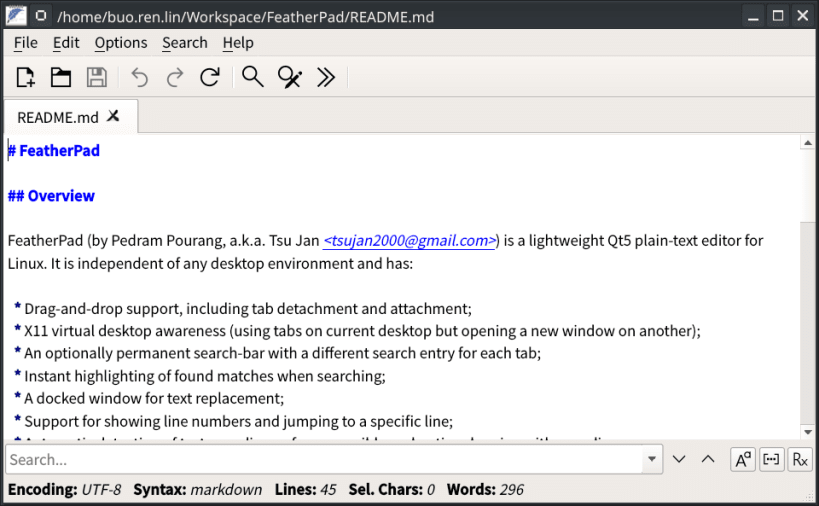The image size is (819, 506).
Task: Minimize the FeatherPad window
Action: tap(753, 16)
